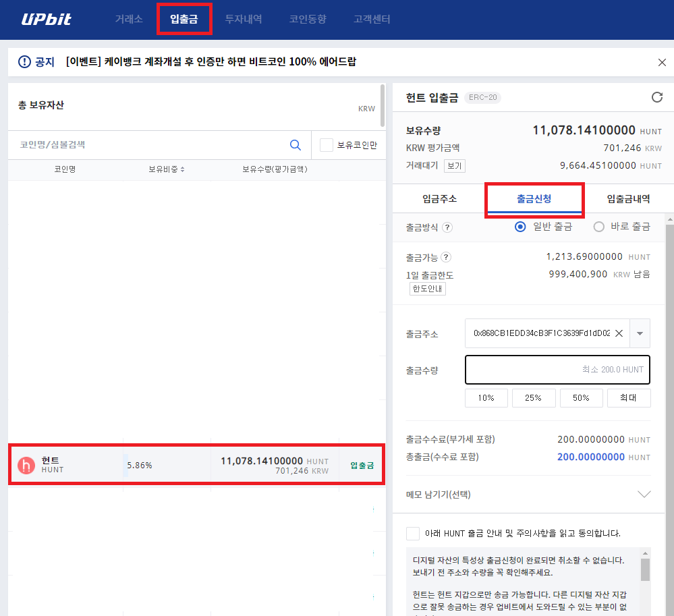This screenshot has height=616, width=674.
Task: Refresh the 헌트 입출금 panel
Action: tap(657, 97)
